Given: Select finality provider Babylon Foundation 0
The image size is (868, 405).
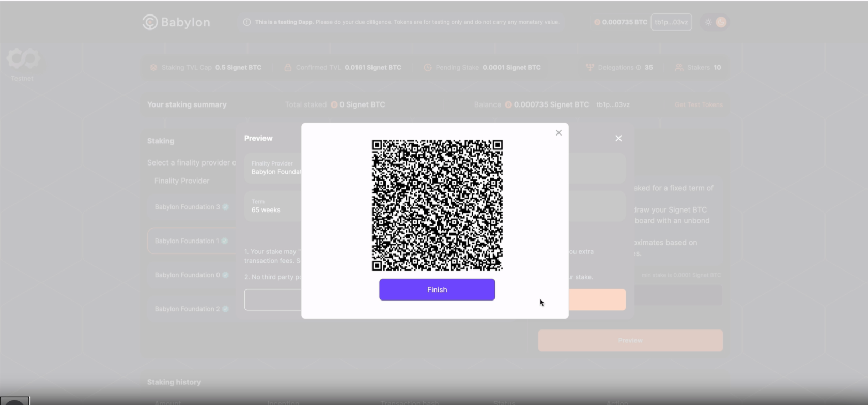Looking at the screenshot, I should (192, 275).
